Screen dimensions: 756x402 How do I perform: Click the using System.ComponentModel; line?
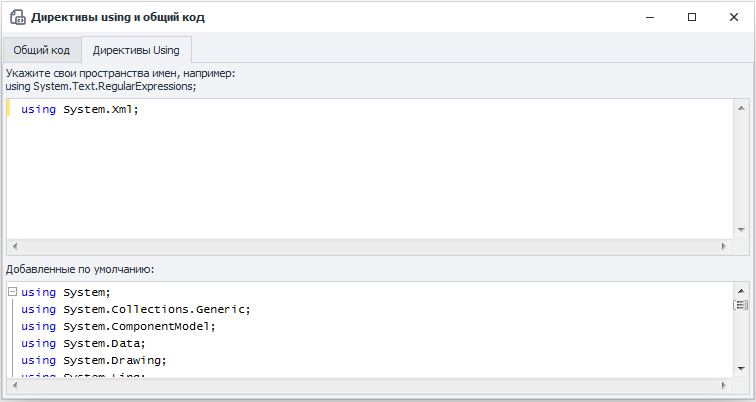point(118,326)
